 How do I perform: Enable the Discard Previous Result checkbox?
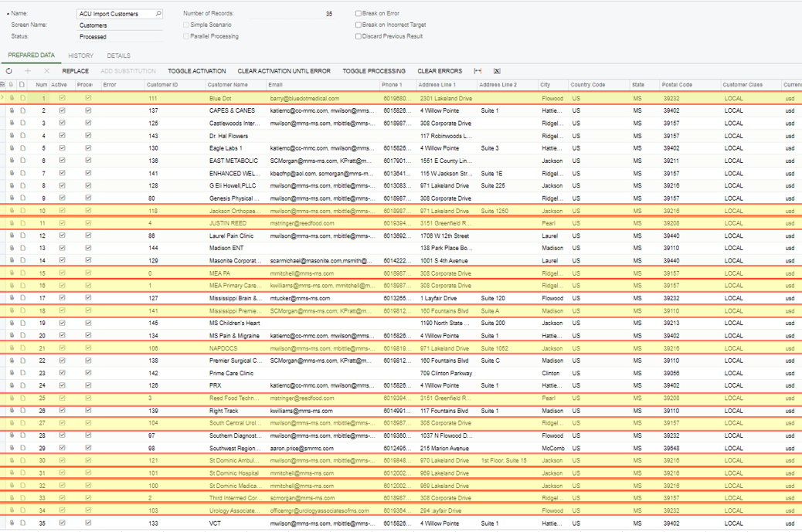click(358, 36)
